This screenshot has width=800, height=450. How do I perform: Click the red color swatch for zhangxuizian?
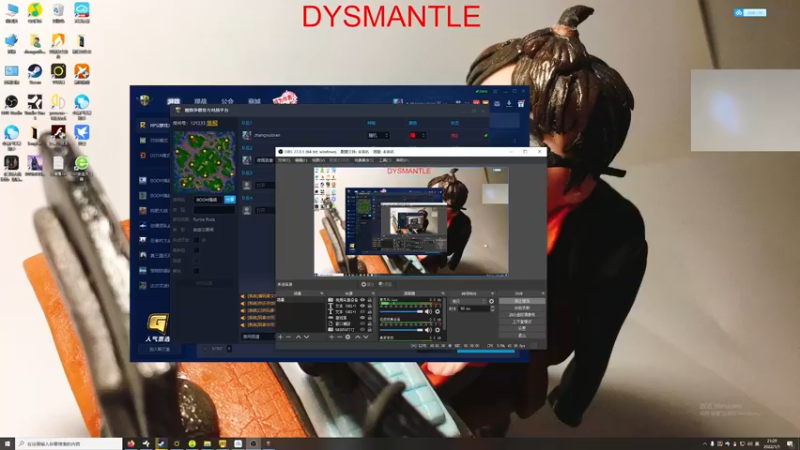[413, 135]
